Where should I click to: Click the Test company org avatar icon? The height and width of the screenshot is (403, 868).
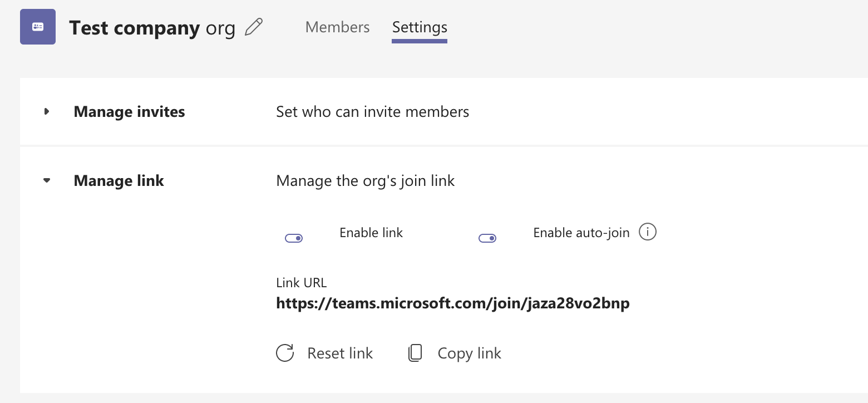pyautogui.click(x=38, y=27)
